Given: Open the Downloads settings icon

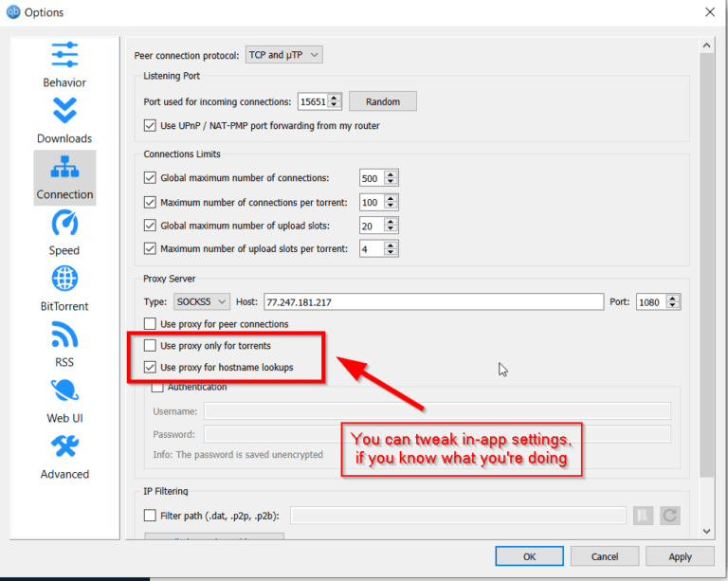Looking at the screenshot, I should (x=64, y=111).
